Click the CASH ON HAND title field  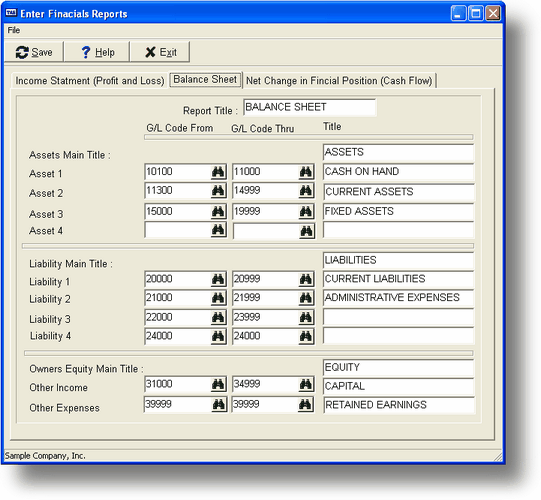tap(399, 172)
